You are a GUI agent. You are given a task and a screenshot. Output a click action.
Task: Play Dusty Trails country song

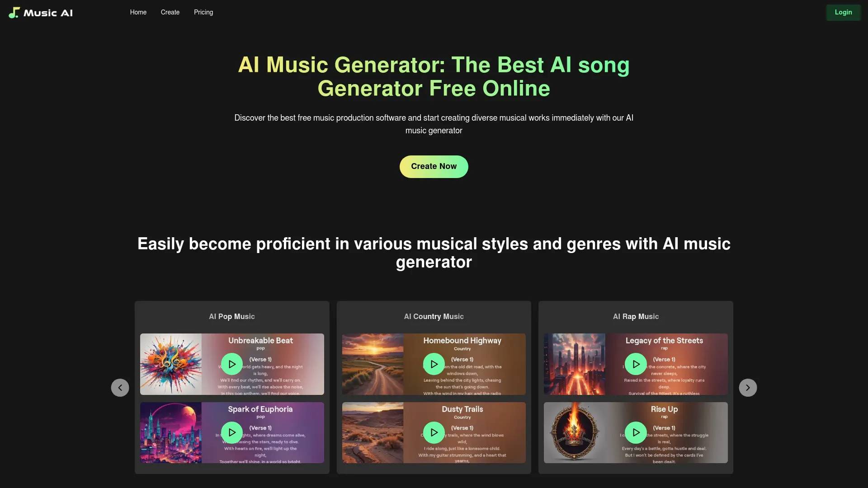tap(434, 432)
